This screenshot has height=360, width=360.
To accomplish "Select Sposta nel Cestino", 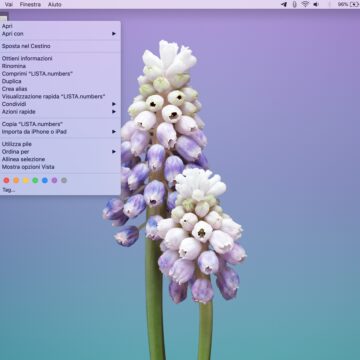I will click(x=60, y=46).
